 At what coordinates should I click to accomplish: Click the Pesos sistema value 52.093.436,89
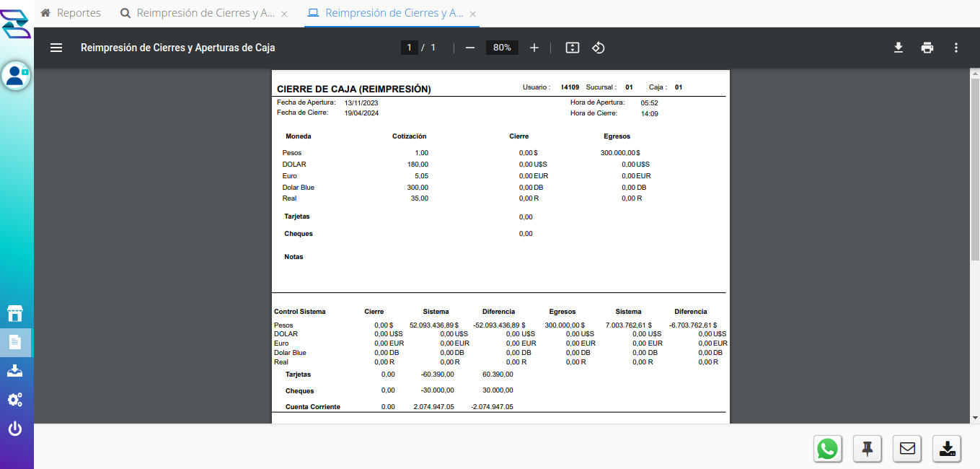coord(433,325)
